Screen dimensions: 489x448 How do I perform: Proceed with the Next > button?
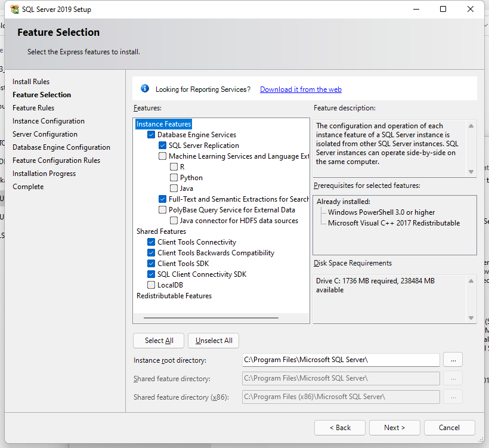[x=395, y=428]
